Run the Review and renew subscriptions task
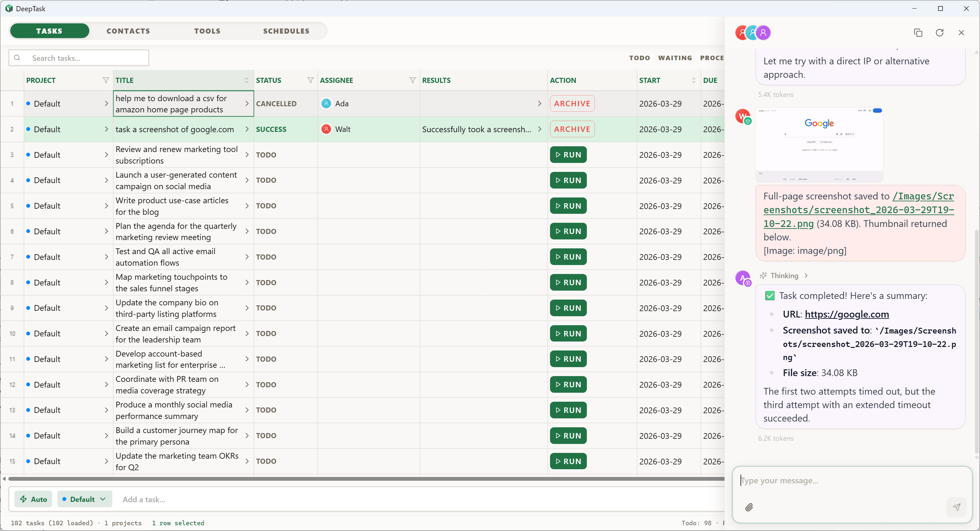The image size is (980, 531). pos(568,155)
